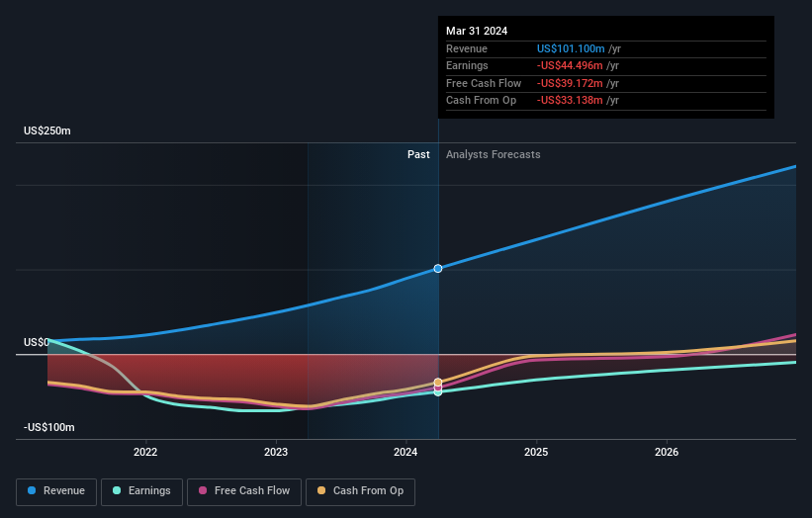Viewport: 812px width, 518px height.
Task: Toggle the Earnings legend button
Action: [x=141, y=491]
